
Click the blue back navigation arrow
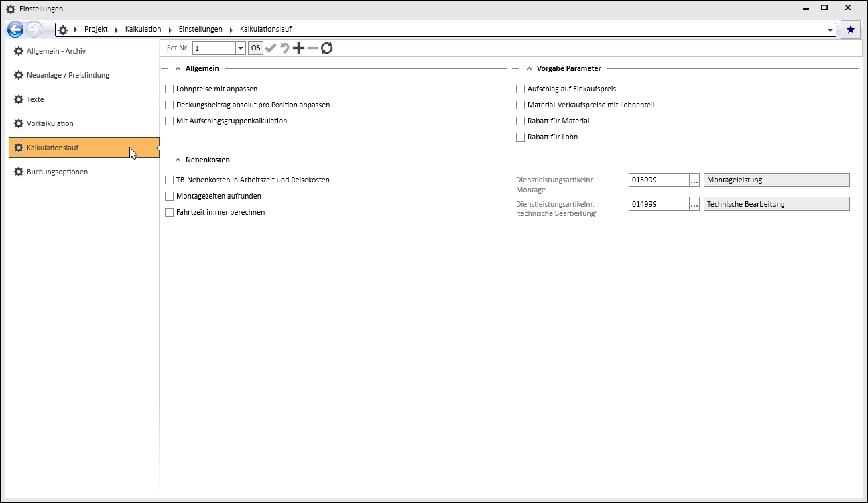click(15, 30)
